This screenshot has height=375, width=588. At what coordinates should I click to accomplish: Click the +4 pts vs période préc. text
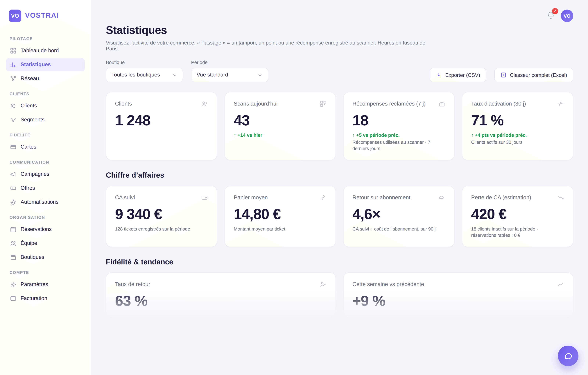coord(499,135)
